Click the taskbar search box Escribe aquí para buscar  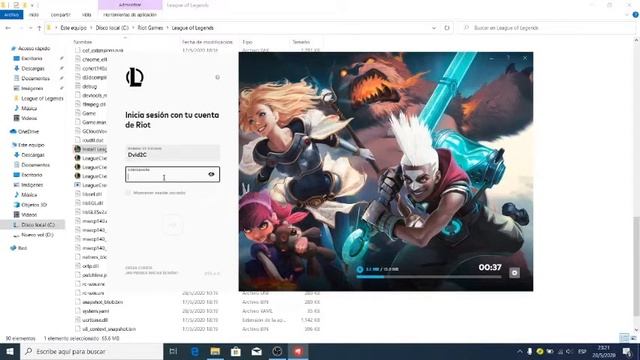click(x=91, y=351)
